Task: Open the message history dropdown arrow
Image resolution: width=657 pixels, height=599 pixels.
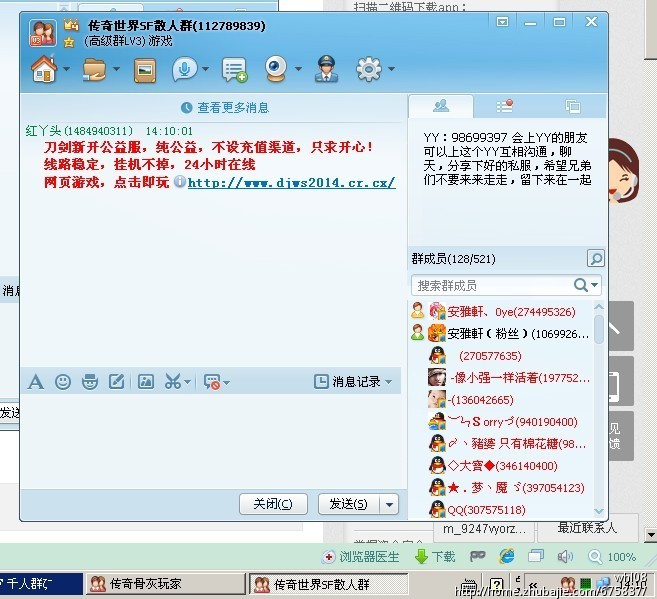Action: pyautogui.click(x=388, y=382)
